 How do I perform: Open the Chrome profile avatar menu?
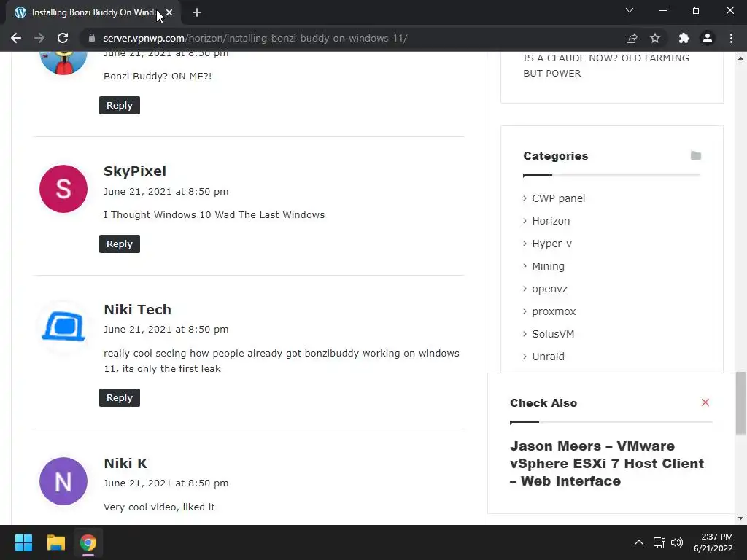point(708,38)
